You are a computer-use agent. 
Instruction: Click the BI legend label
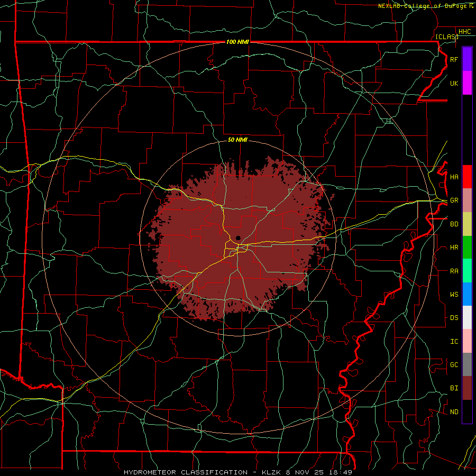pyautogui.click(x=454, y=388)
